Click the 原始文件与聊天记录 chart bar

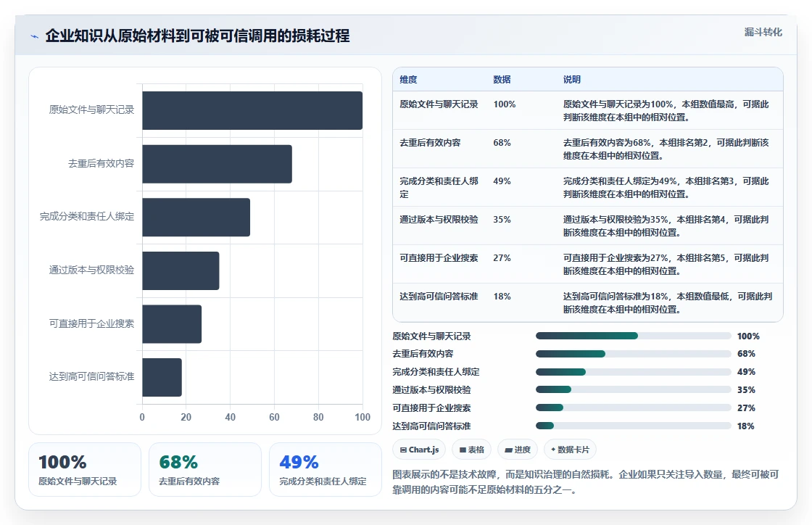252,110
